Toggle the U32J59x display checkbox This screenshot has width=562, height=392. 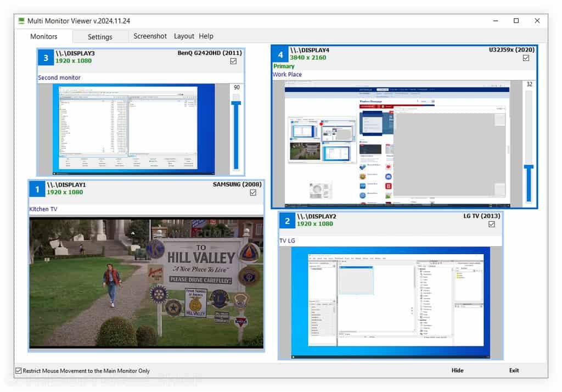pos(526,57)
